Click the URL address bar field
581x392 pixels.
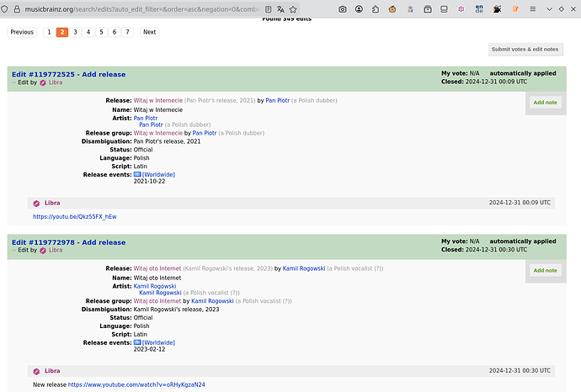click(x=142, y=9)
